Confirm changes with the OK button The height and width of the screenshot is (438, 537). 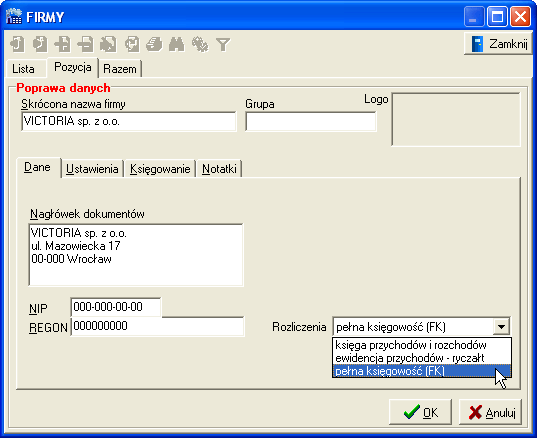pyautogui.click(x=420, y=412)
